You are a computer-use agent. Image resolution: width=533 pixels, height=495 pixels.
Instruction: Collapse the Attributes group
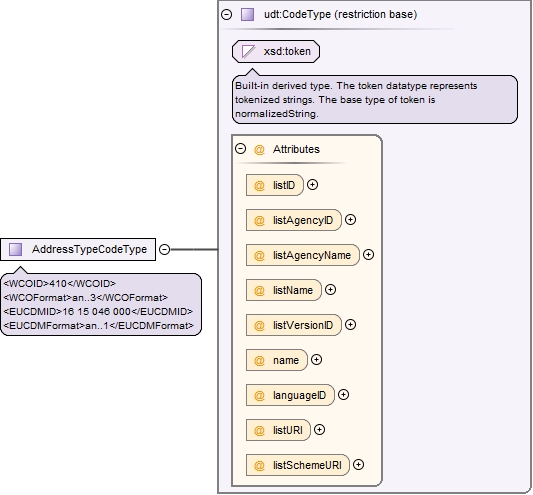(241, 149)
